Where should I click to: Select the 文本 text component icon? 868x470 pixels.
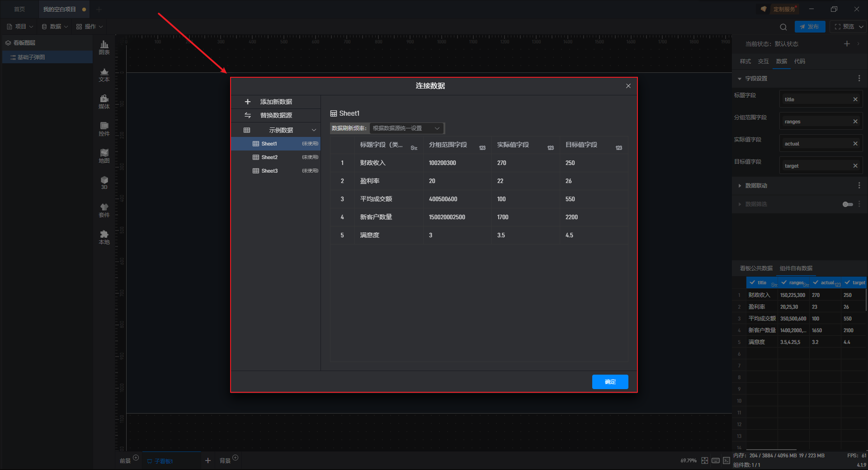click(104, 75)
